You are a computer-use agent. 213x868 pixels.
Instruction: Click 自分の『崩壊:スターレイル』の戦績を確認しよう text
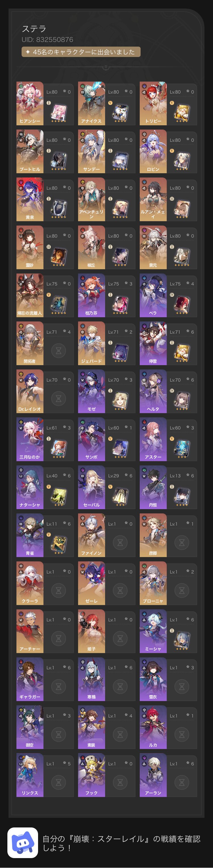[122, 843]
